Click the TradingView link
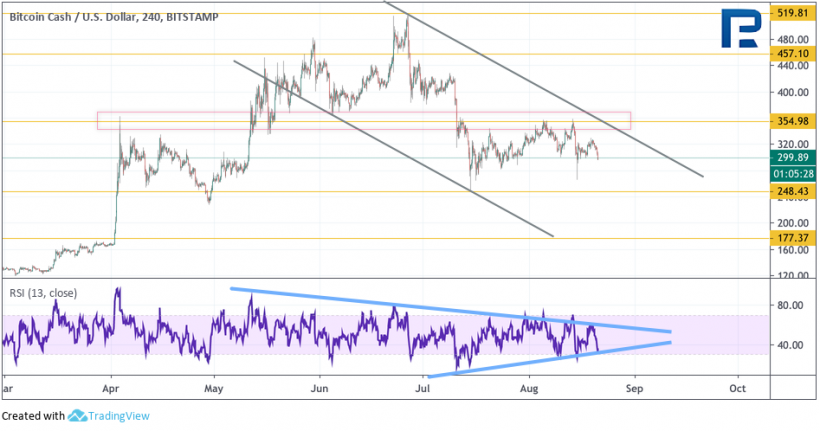This screenshot has width=820, height=431. 119,416
